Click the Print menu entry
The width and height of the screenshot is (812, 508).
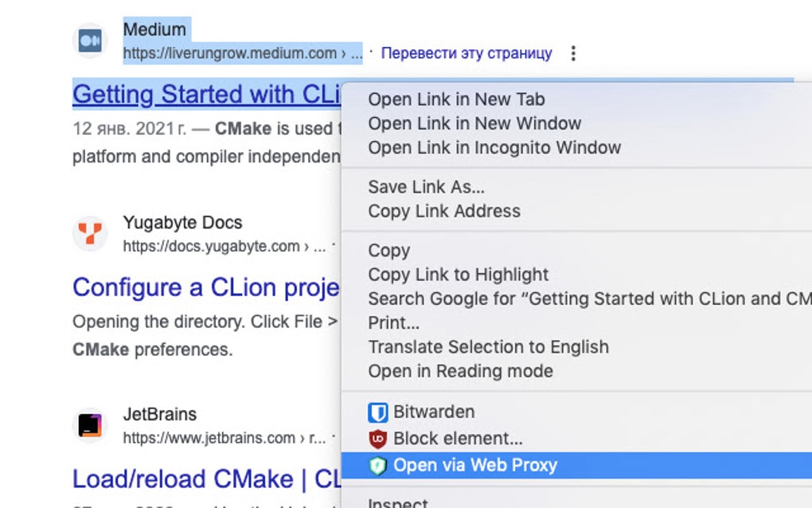pos(393,323)
